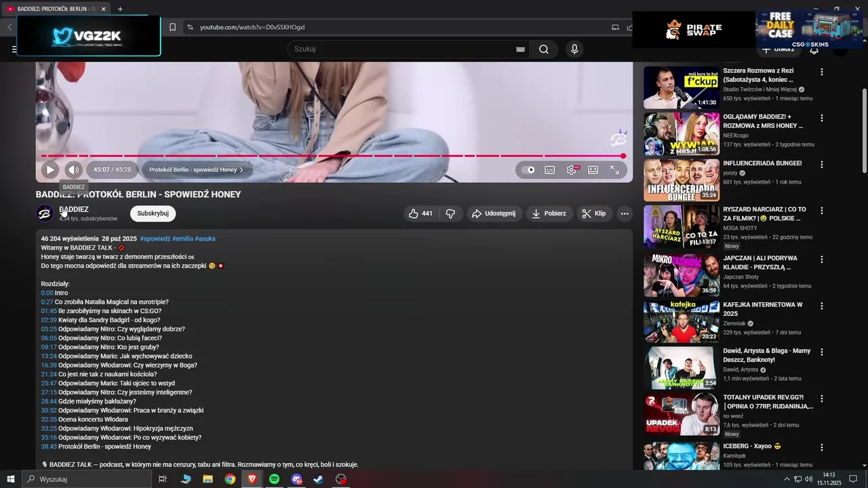
Task: Jump to chapter timestamp 25:47
Action: (49, 384)
